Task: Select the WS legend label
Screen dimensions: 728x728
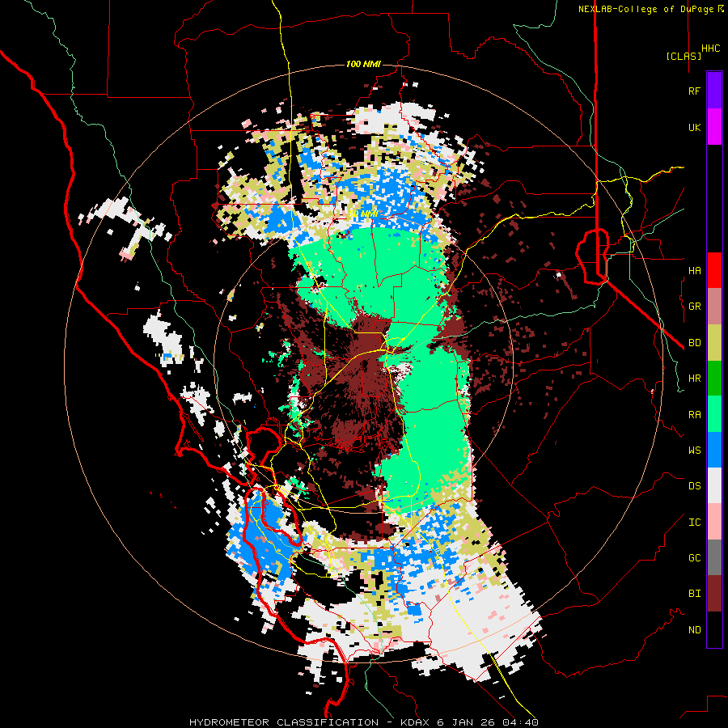Action: pyautogui.click(x=694, y=451)
